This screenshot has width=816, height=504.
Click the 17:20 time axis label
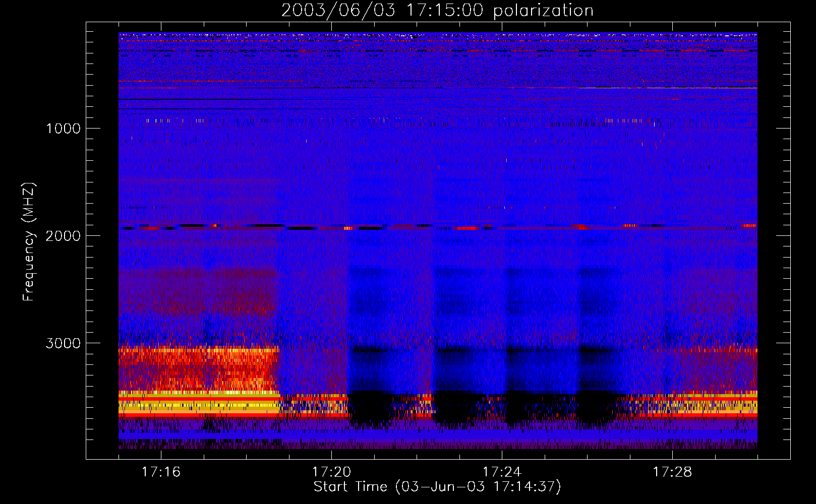tap(331, 472)
